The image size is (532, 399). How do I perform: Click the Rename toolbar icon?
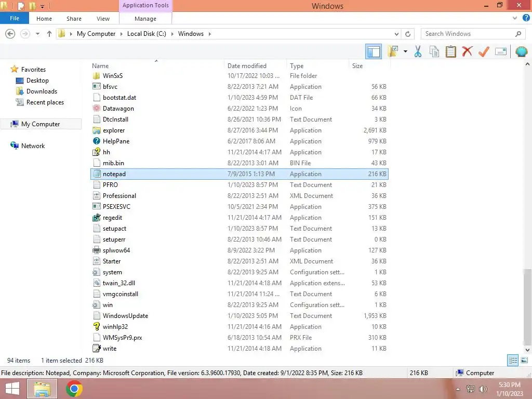point(501,51)
